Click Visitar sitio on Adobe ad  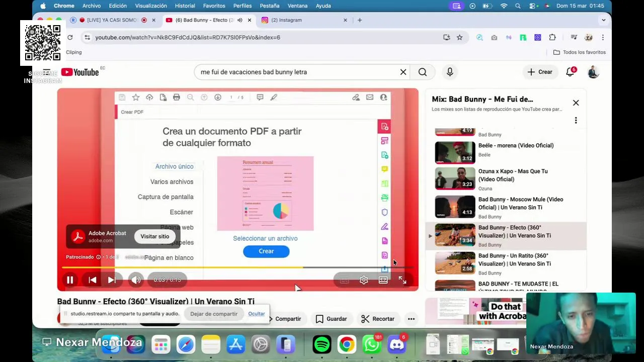[155, 236]
